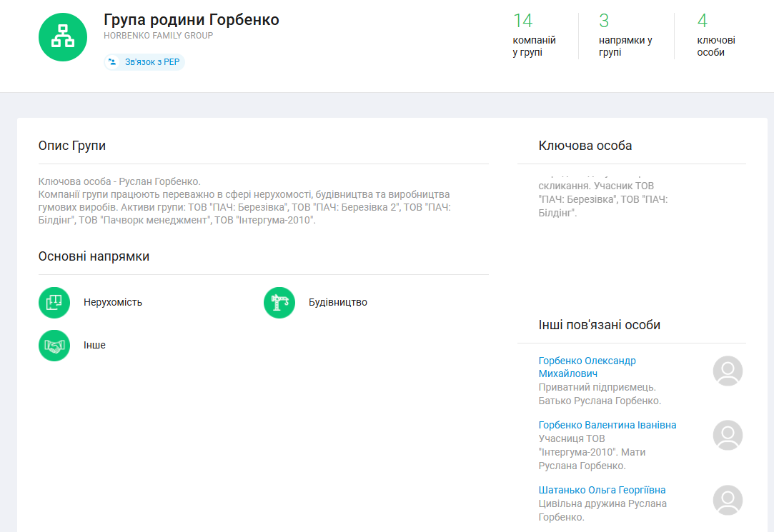This screenshot has height=532, width=774.
Task: Click the Нерухомість direction label
Action: point(113,302)
